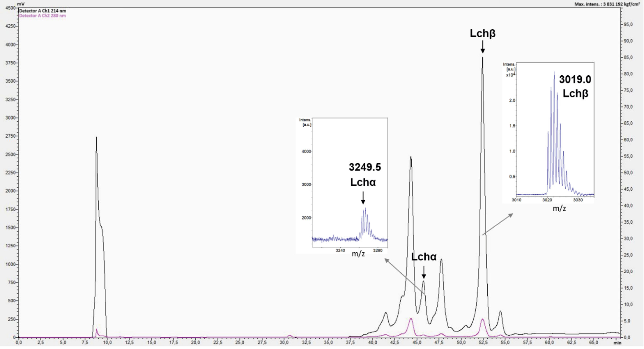Click the Detector A Ch2 280 nm legend
This screenshot has width=644, height=349.
43,16
